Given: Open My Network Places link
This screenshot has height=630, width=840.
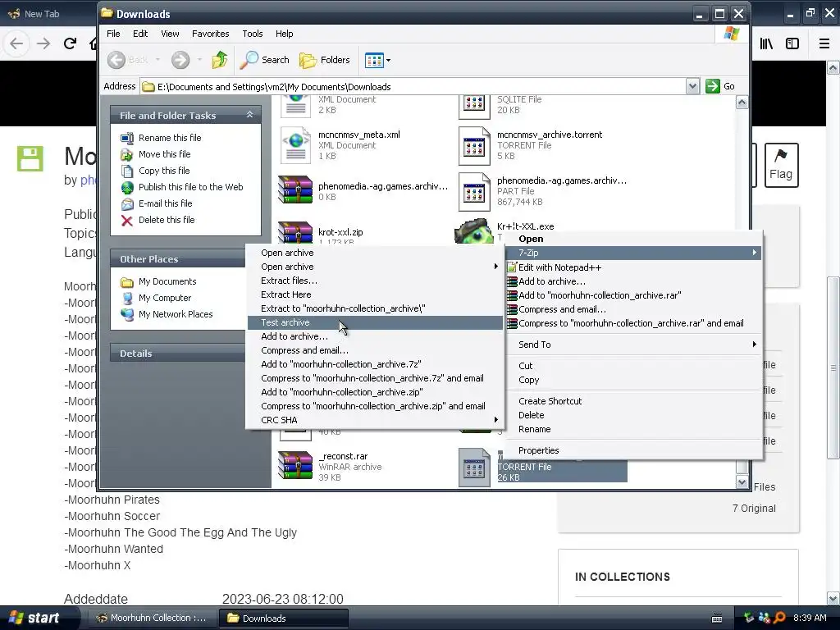Looking at the screenshot, I should 176,314.
